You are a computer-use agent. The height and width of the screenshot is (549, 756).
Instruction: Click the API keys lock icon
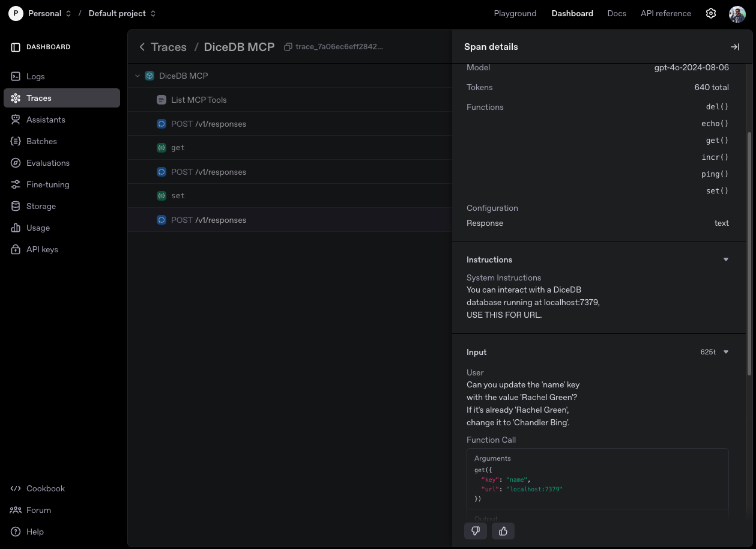(x=16, y=249)
